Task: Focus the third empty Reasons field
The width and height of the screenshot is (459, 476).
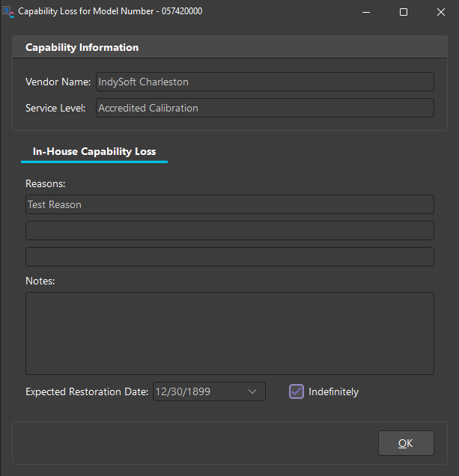Action: [x=229, y=257]
